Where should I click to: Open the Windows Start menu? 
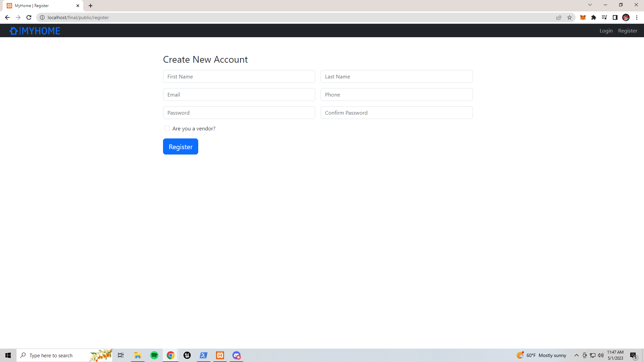coord(8,355)
